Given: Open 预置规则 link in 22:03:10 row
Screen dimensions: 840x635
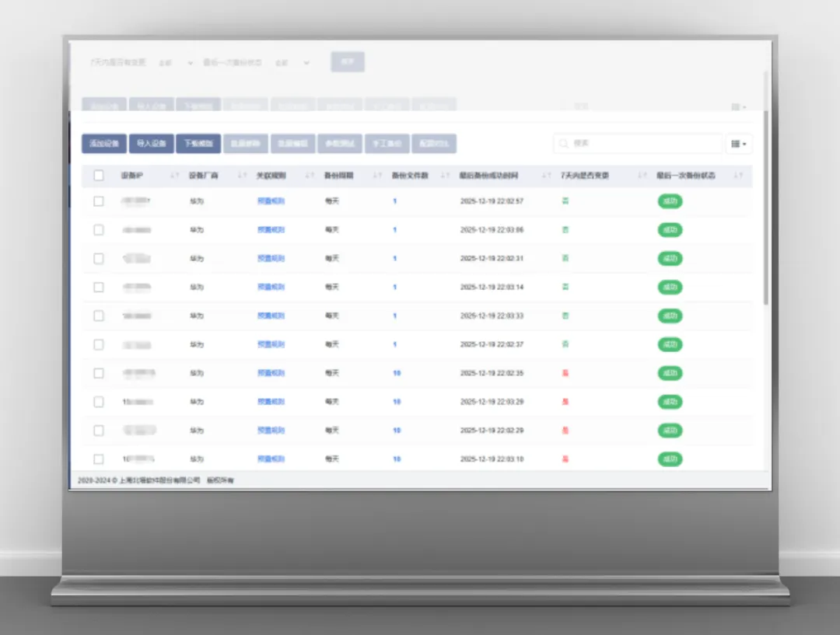Looking at the screenshot, I should [x=271, y=459].
